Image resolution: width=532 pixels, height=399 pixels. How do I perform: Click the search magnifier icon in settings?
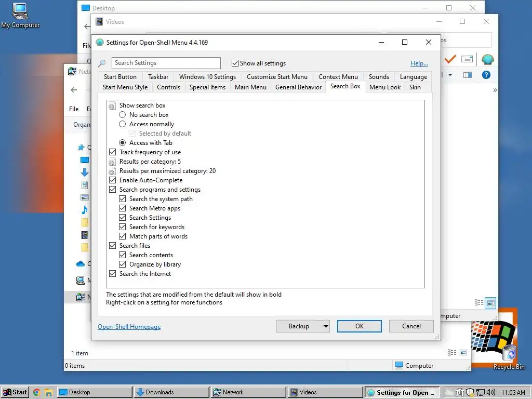coord(102,63)
